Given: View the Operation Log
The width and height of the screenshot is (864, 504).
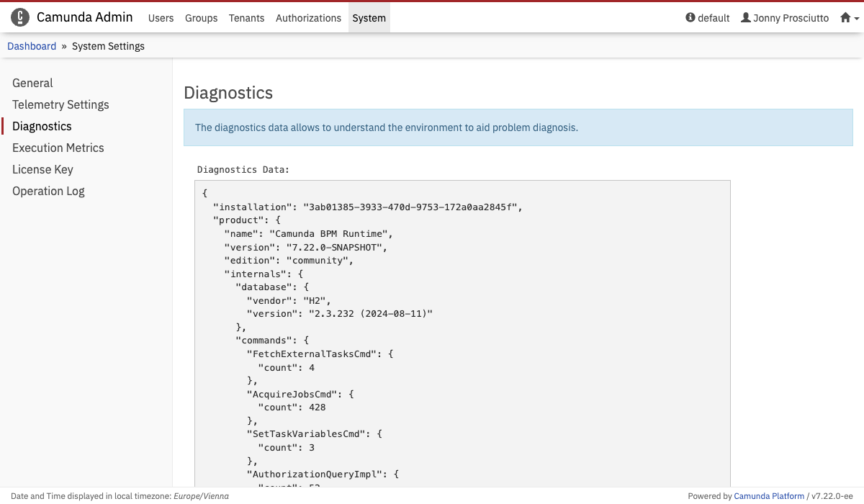Looking at the screenshot, I should 48,191.
